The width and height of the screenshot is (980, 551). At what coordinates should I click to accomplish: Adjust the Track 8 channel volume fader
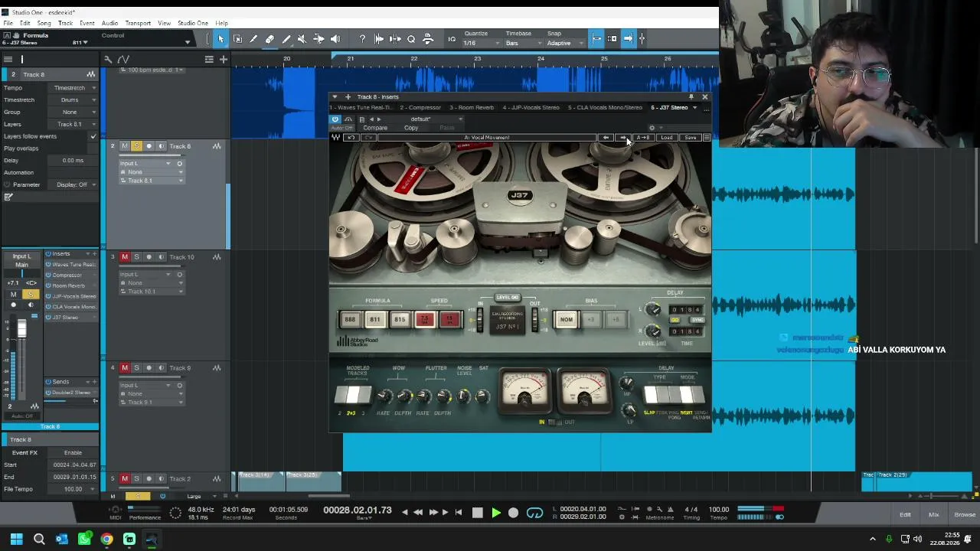pyautogui.click(x=21, y=329)
